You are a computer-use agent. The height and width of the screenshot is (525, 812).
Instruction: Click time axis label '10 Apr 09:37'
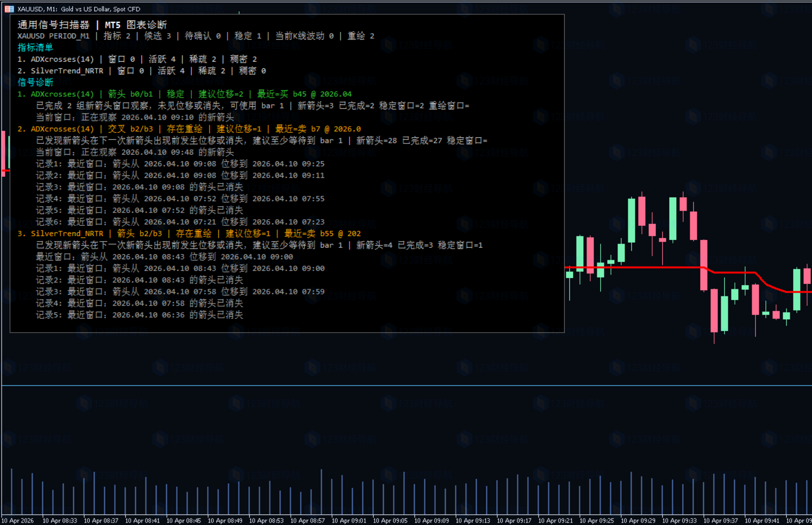coord(721,521)
